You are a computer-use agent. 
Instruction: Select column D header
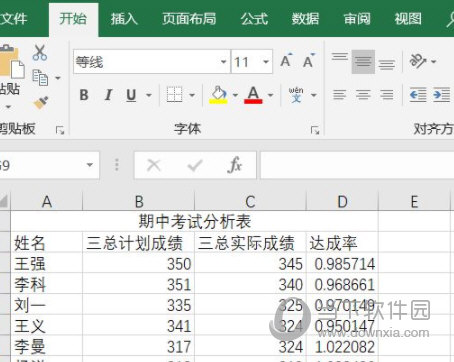pos(342,201)
